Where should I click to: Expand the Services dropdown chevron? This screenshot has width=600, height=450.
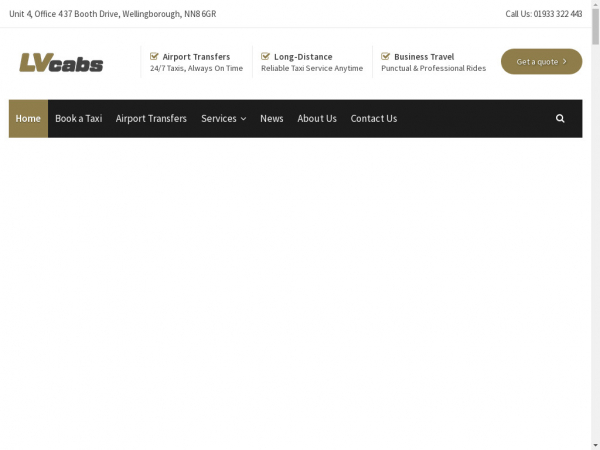pos(243,119)
